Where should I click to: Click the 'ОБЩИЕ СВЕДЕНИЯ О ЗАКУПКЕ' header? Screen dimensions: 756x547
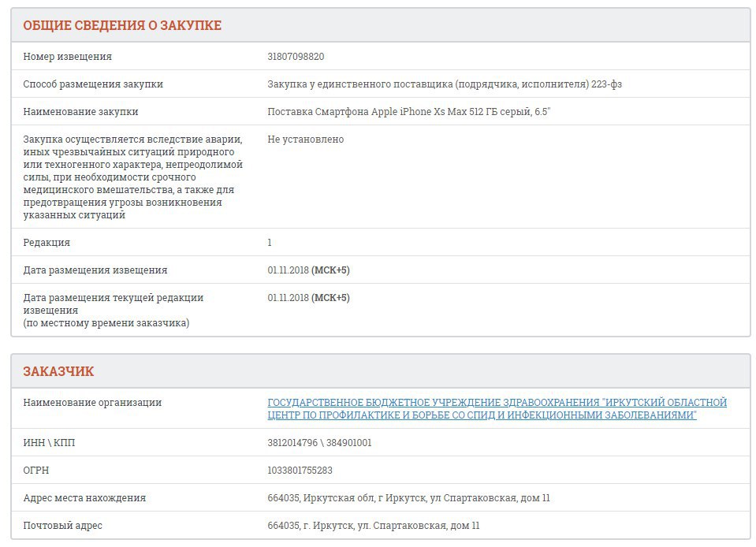(x=122, y=25)
